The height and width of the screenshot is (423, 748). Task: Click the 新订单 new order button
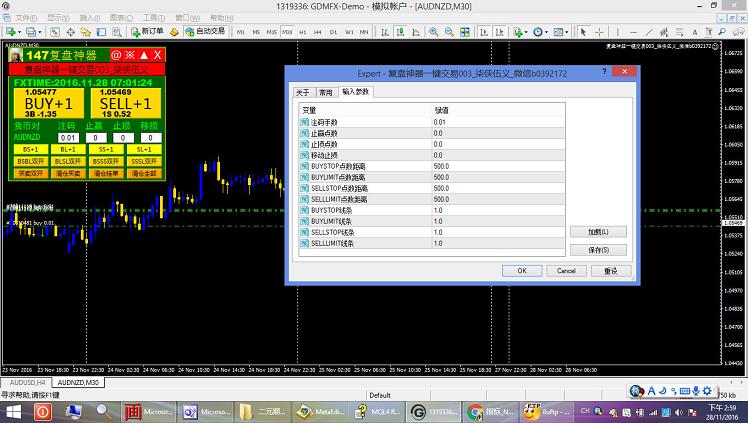(147, 31)
